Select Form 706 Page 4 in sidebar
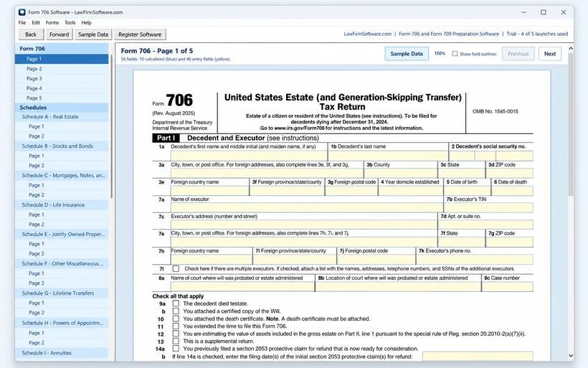This screenshot has height=368, width=588. click(62, 88)
